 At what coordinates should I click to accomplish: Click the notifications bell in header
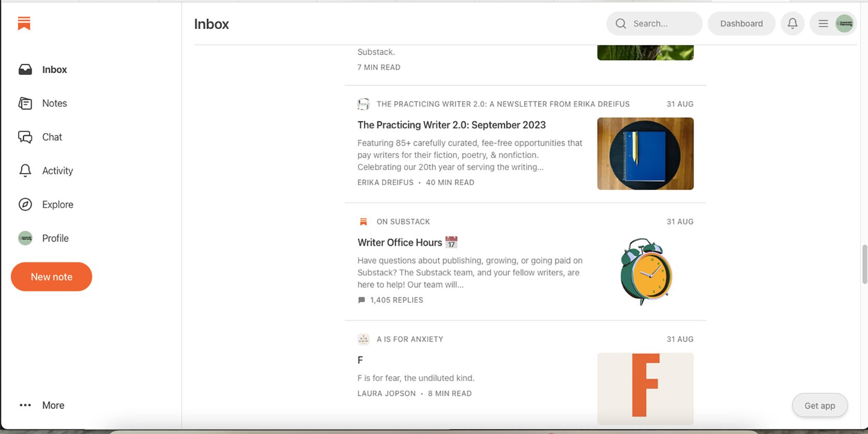pos(792,23)
